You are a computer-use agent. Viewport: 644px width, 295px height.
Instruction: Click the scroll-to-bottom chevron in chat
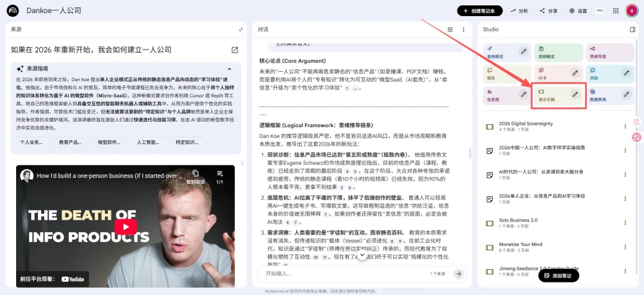tap(362, 256)
